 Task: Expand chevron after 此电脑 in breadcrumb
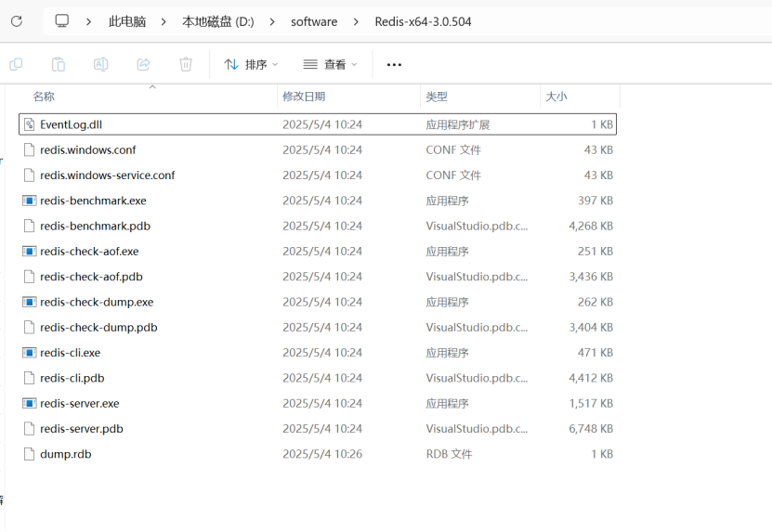tap(164, 21)
